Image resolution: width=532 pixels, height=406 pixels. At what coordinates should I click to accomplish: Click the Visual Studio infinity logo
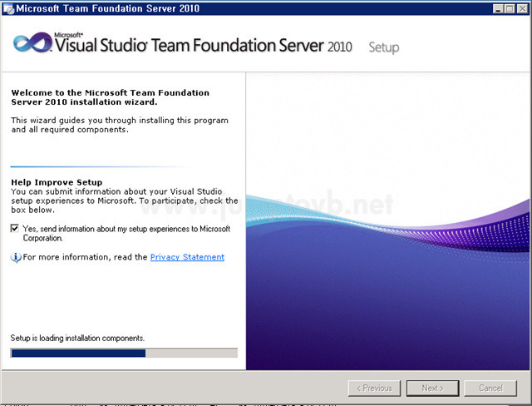[33, 42]
